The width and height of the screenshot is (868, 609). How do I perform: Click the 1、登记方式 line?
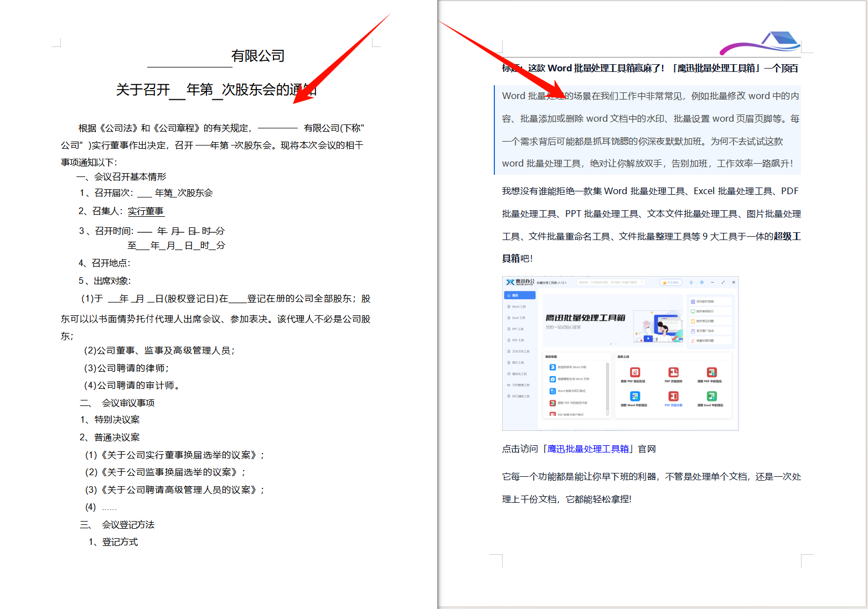click(113, 542)
